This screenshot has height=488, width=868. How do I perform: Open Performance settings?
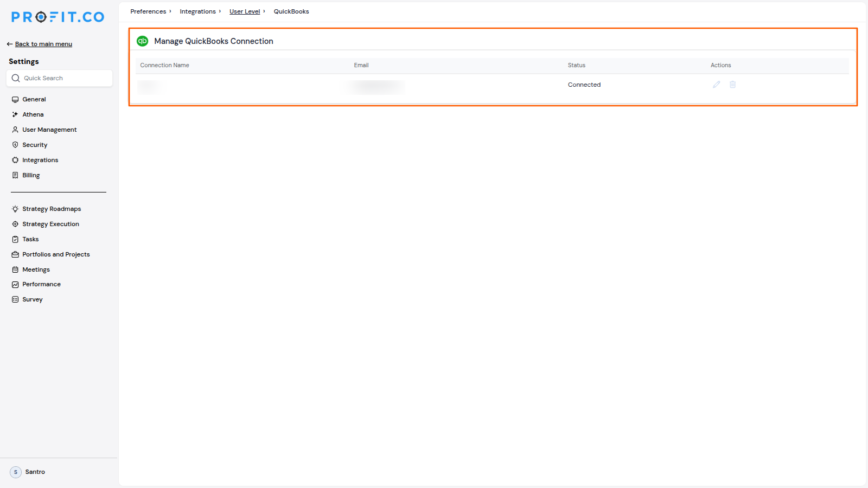pyautogui.click(x=41, y=284)
